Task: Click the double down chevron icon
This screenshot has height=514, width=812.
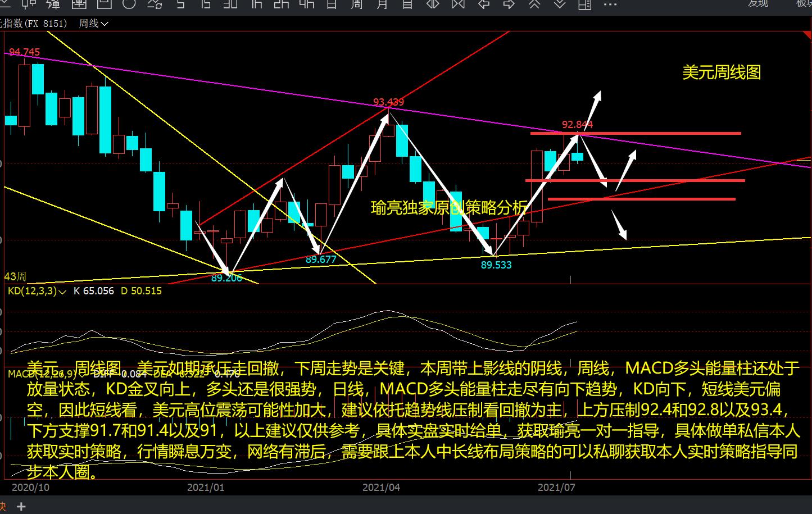Action: (x=560, y=4)
